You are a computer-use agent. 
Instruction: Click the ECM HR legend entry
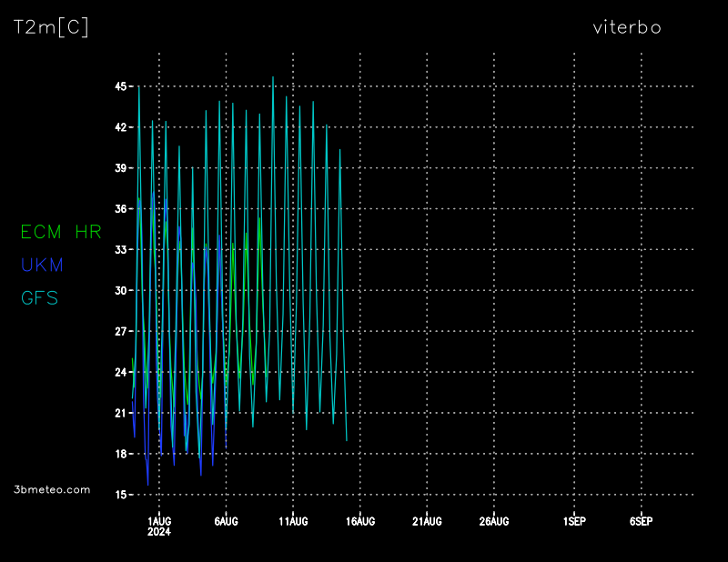click(61, 232)
